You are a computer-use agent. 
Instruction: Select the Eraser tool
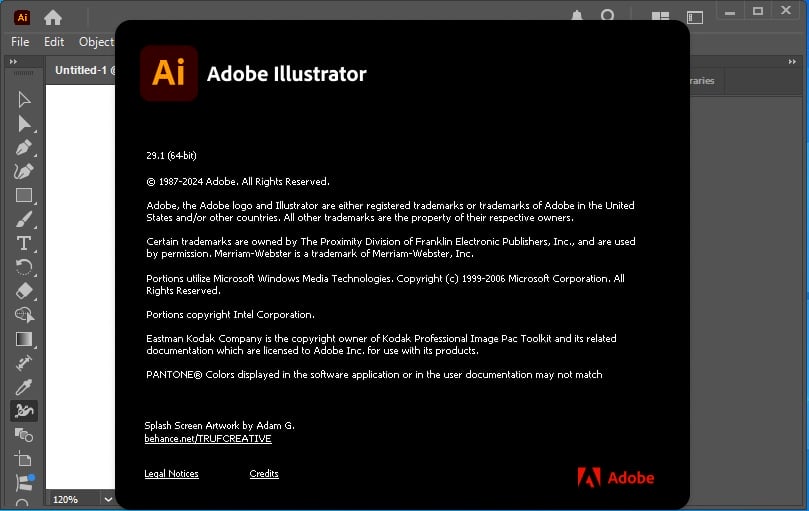click(x=24, y=291)
